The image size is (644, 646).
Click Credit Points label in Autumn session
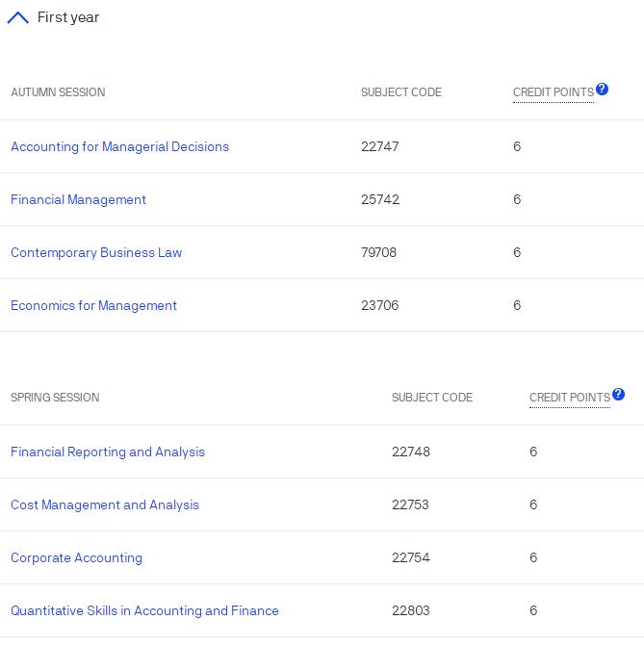point(554,91)
